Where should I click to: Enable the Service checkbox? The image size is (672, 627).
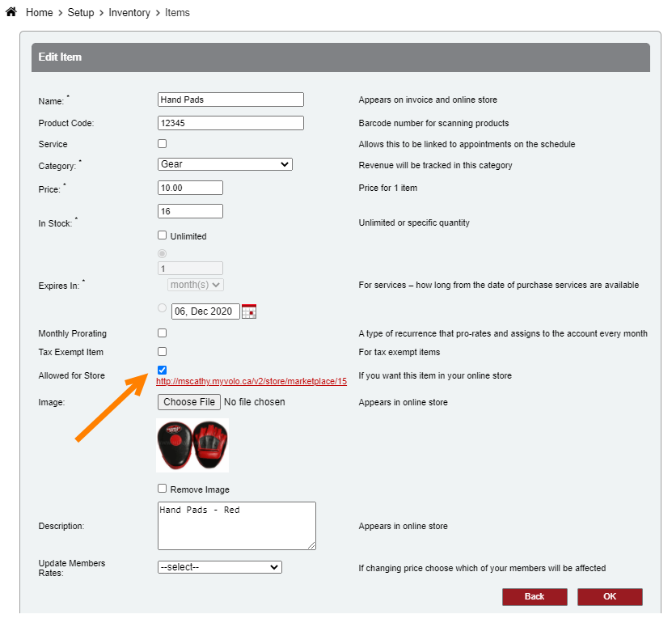163,144
